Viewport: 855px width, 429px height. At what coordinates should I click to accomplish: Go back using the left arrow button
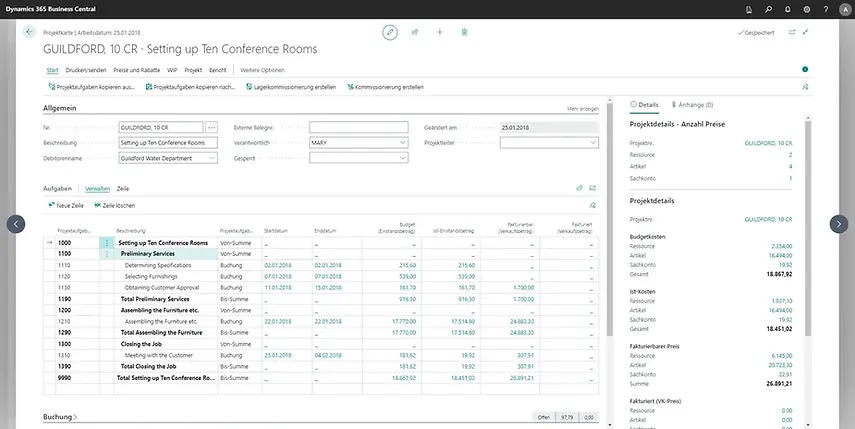pyautogui.click(x=29, y=32)
